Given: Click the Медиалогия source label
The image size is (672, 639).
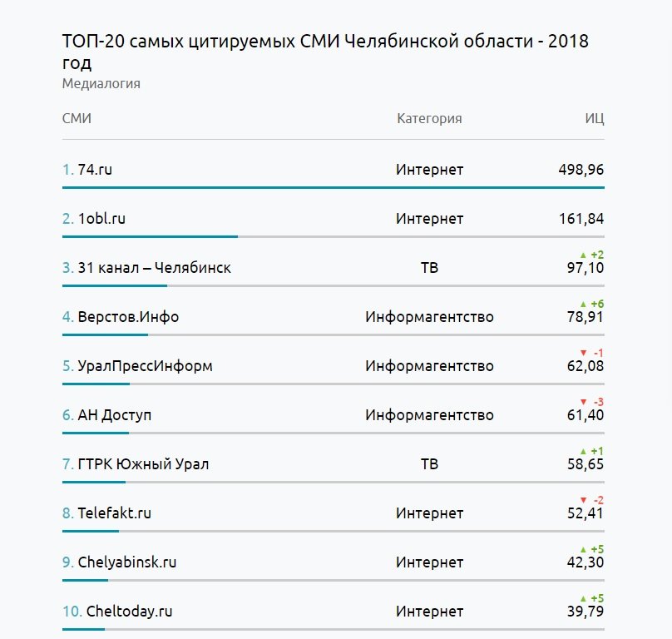Looking at the screenshot, I should (x=101, y=83).
